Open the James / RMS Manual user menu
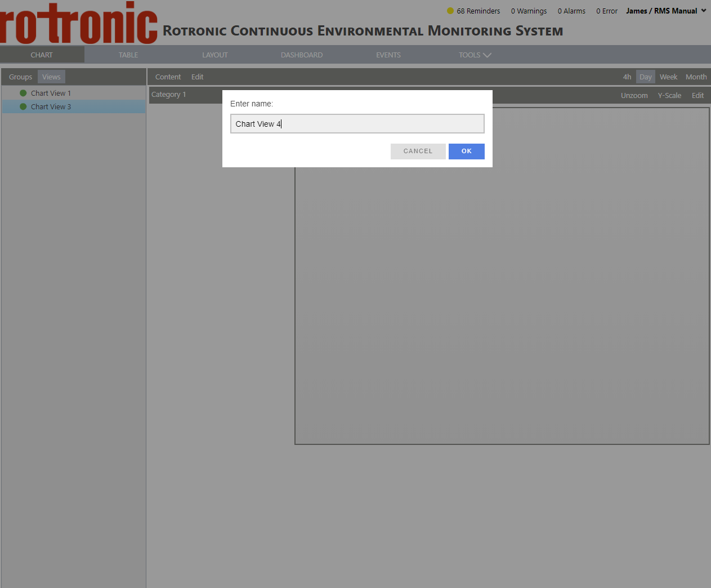This screenshot has width=711, height=588. pyautogui.click(x=666, y=11)
